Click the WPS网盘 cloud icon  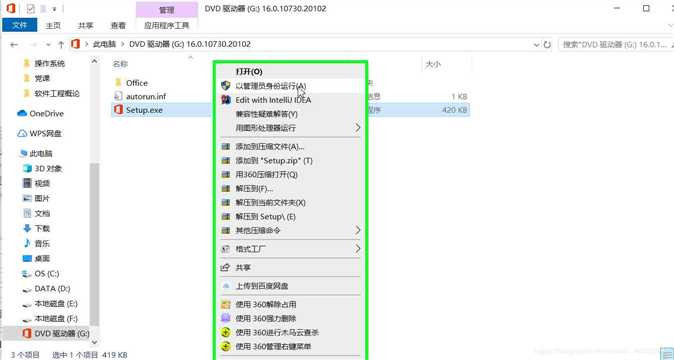(22, 134)
